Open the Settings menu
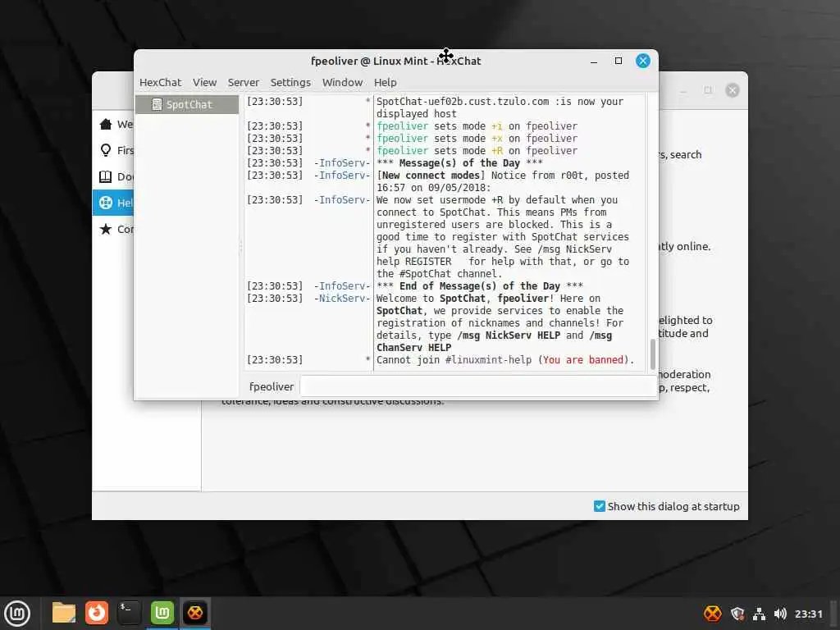The image size is (840, 630). click(290, 83)
